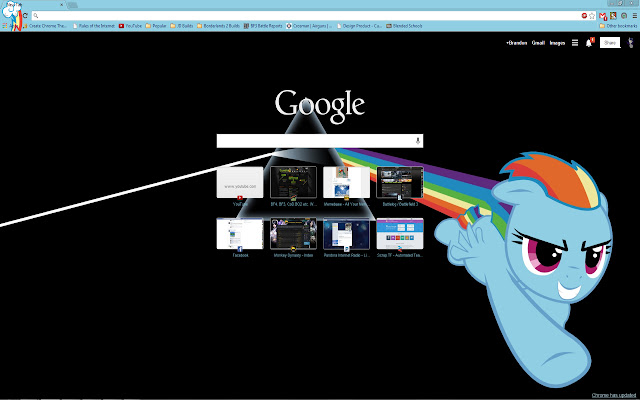Expand the JB Builds bookmarks folder
This screenshot has height=400, width=640.
point(182,26)
